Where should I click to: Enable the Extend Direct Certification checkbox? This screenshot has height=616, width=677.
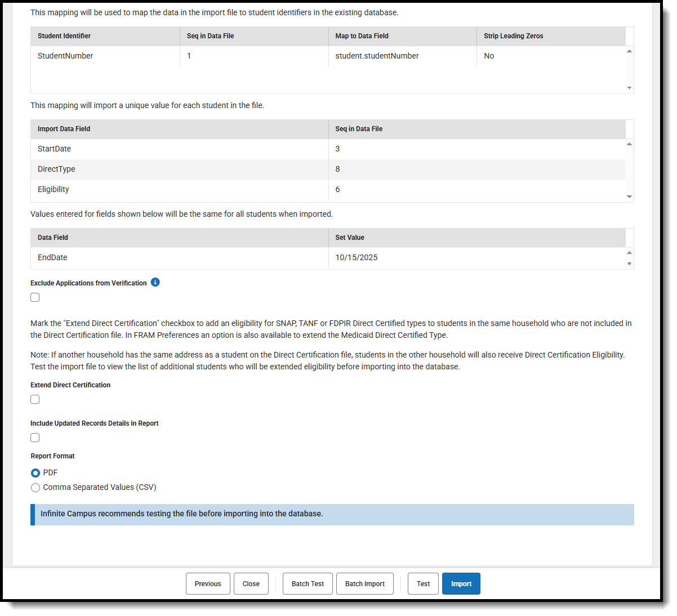35,399
